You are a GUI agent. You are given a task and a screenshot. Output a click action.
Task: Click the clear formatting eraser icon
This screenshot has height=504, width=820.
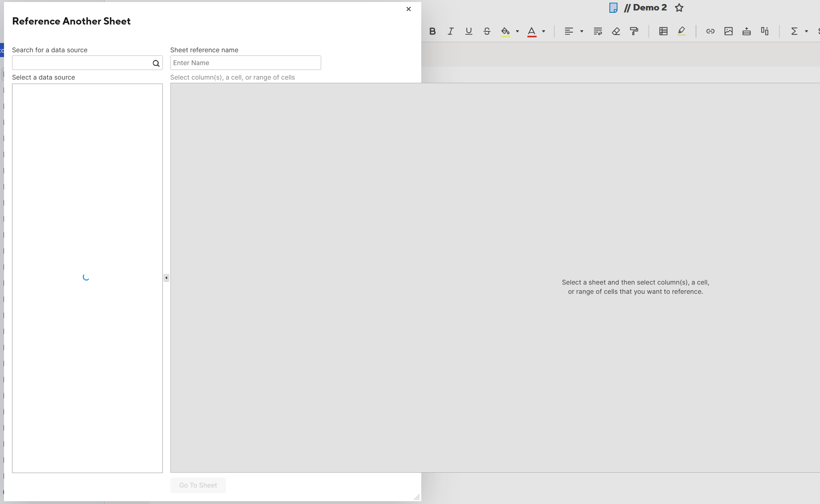(x=616, y=31)
